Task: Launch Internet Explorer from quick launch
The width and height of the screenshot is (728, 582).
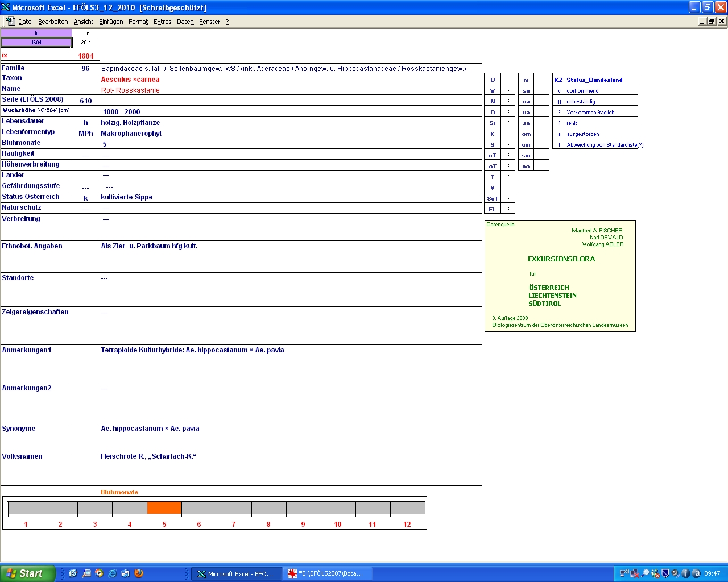Action: pos(113,573)
